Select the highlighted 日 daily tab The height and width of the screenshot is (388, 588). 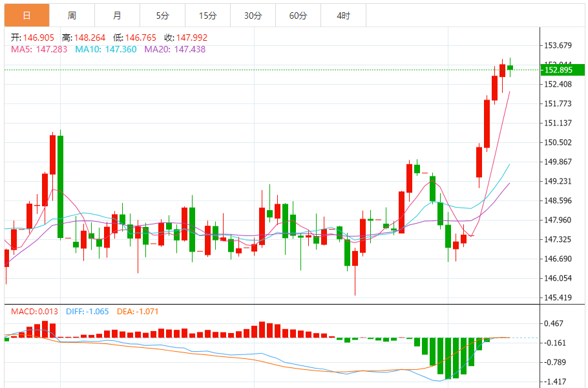pyautogui.click(x=26, y=15)
